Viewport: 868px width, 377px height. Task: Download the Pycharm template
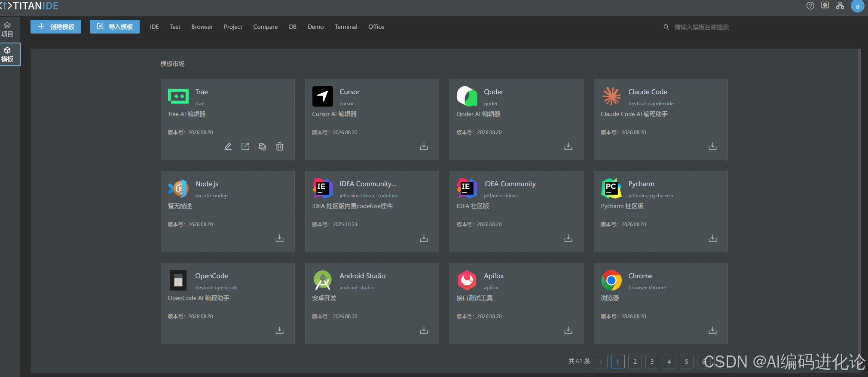tap(713, 238)
